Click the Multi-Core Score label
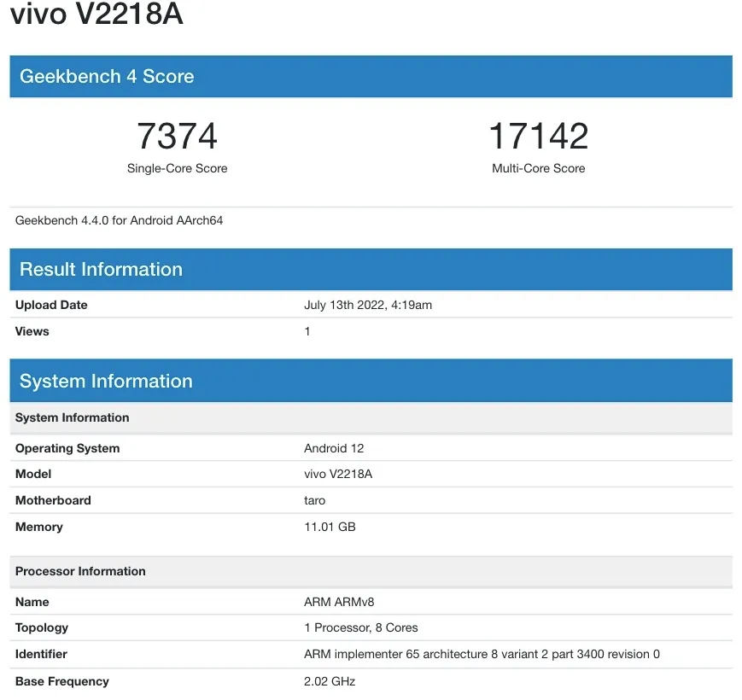Viewport: 742px width, 700px height. tap(538, 168)
